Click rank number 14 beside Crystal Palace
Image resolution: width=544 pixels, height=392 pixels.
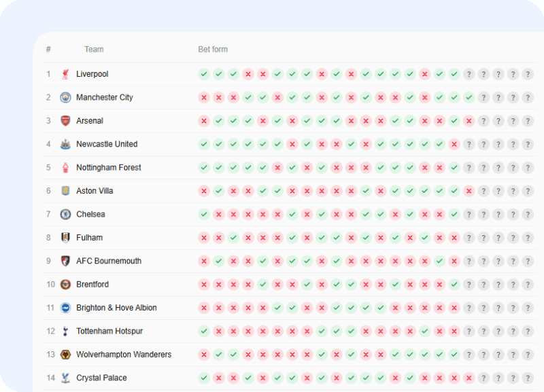pos(50,378)
